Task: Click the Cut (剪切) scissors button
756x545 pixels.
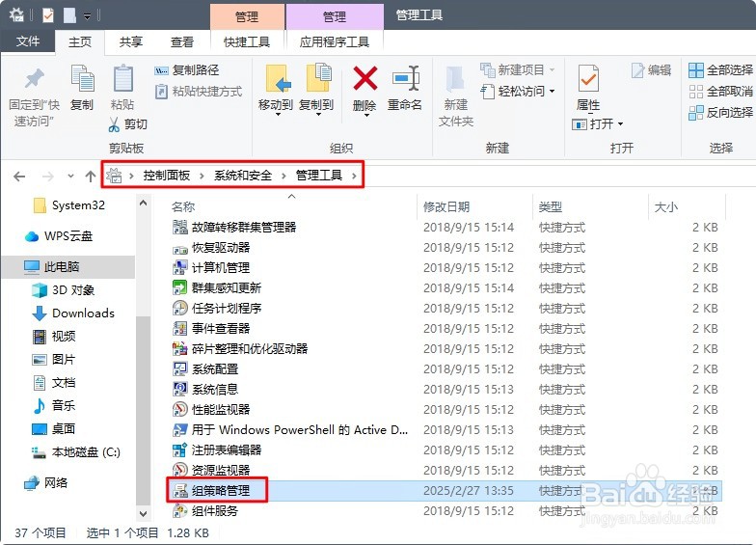Action: pyautogui.click(x=127, y=124)
